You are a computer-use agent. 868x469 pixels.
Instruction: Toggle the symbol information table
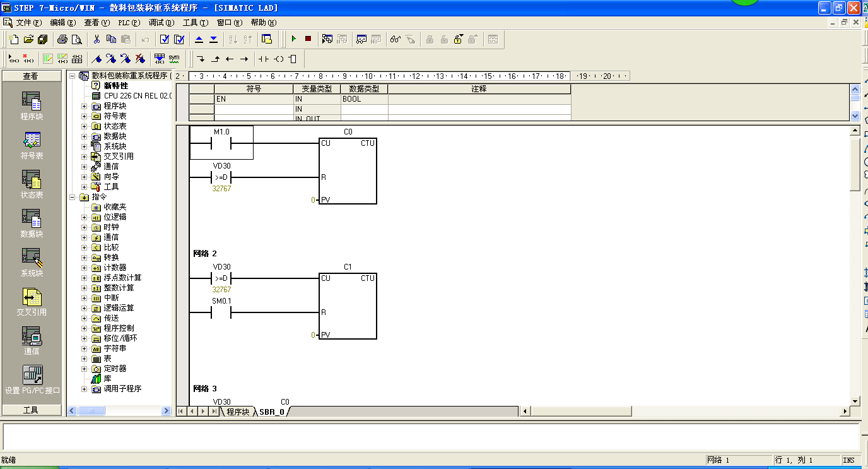coord(77,59)
